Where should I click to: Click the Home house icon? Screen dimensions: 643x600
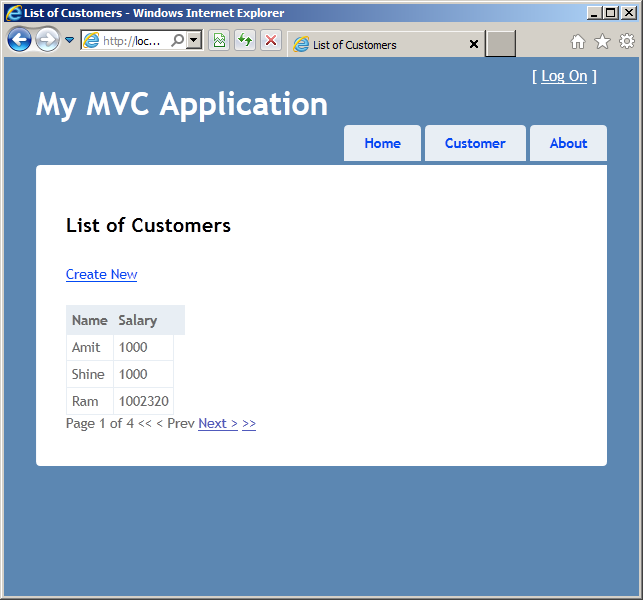click(x=578, y=41)
